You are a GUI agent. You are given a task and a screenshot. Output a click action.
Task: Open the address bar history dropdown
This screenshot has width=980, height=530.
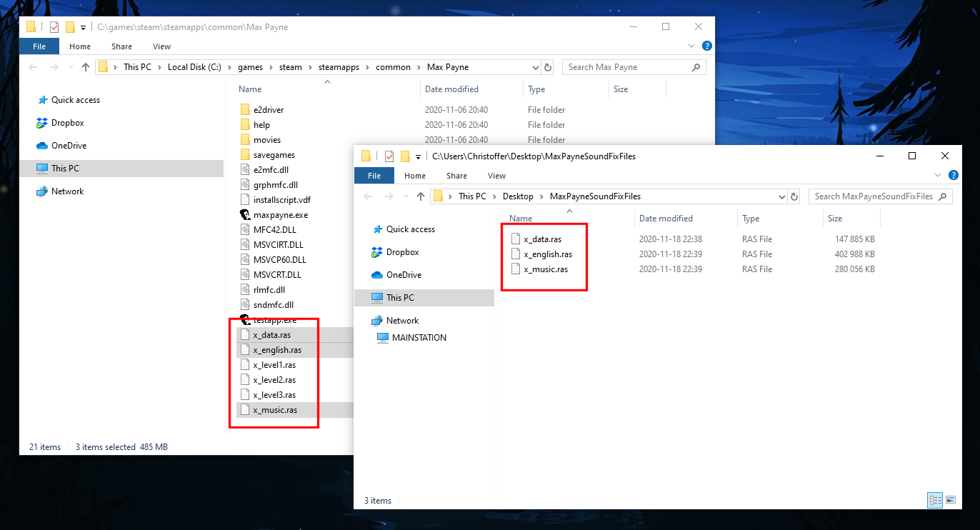781,196
